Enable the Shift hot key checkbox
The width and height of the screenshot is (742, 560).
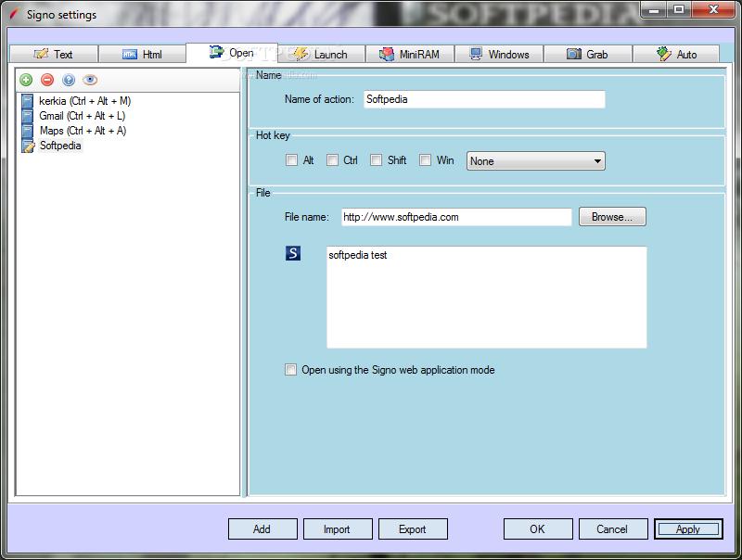click(x=377, y=160)
